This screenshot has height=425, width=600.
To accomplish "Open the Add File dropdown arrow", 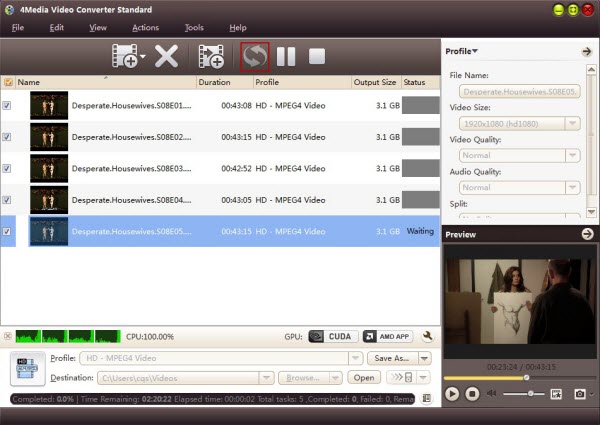I will [x=142, y=58].
